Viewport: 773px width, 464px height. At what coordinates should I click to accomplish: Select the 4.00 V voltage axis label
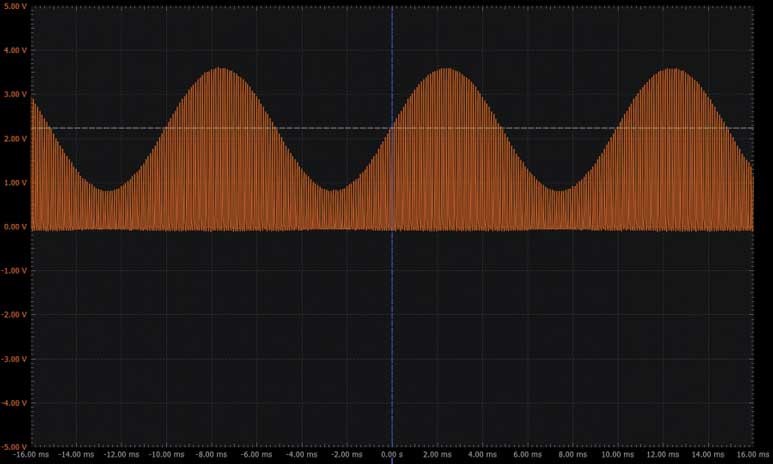[13, 50]
